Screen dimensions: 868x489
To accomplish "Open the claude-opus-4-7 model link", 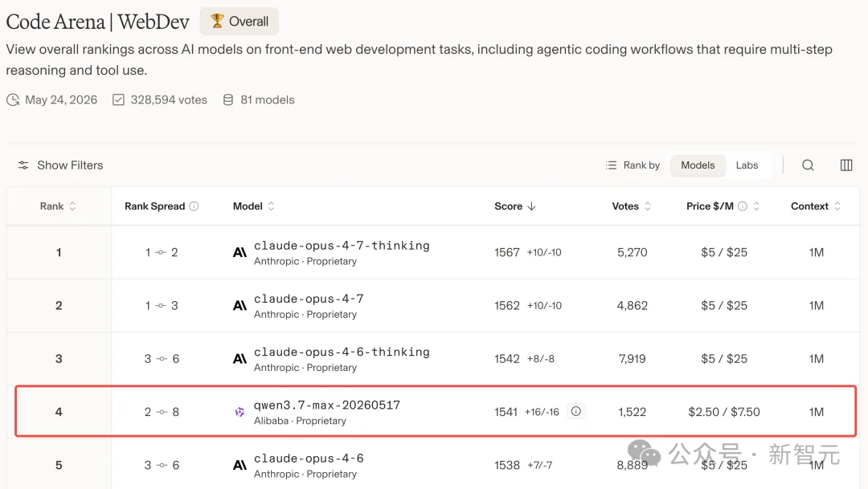I will click(309, 300).
